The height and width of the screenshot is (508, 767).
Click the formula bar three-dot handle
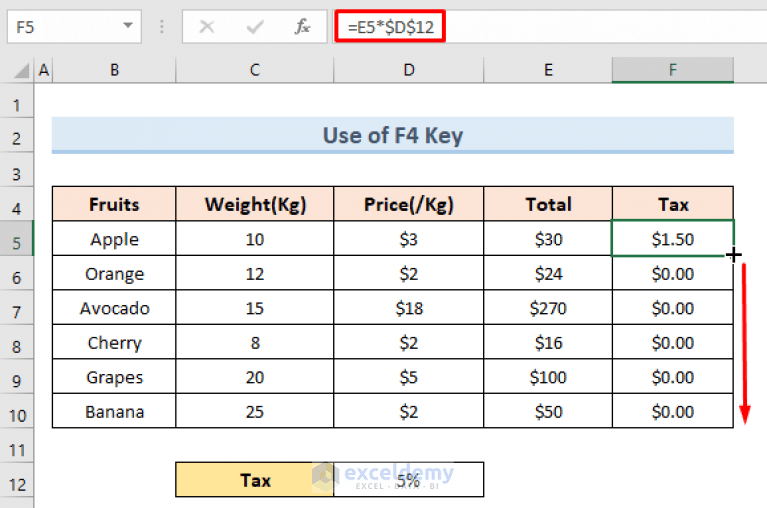(161, 26)
